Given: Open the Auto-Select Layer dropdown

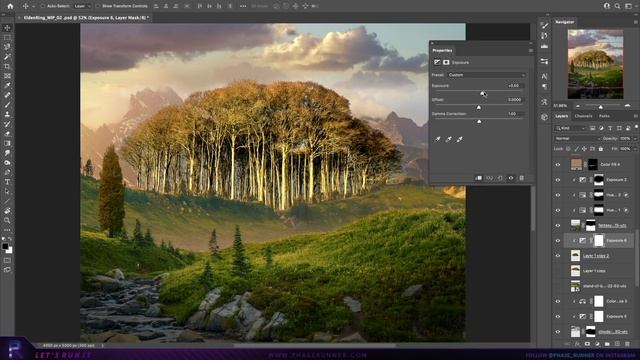Looking at the screenshot, I should 82,7.
